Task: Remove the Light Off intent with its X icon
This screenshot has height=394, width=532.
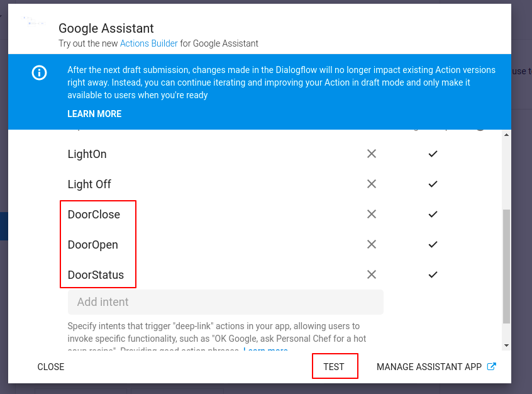Action: [372, 184]
